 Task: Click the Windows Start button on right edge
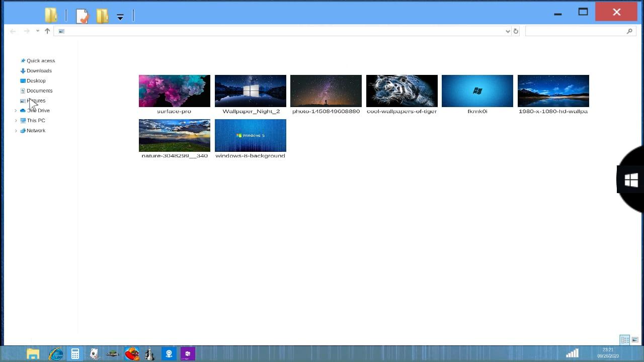point(631,180)
